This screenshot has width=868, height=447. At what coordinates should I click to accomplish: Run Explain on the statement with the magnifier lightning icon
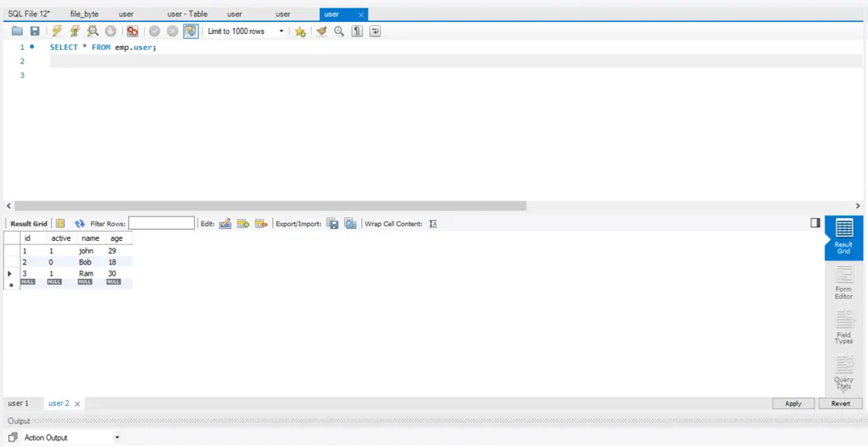click(x=92, y=31)
